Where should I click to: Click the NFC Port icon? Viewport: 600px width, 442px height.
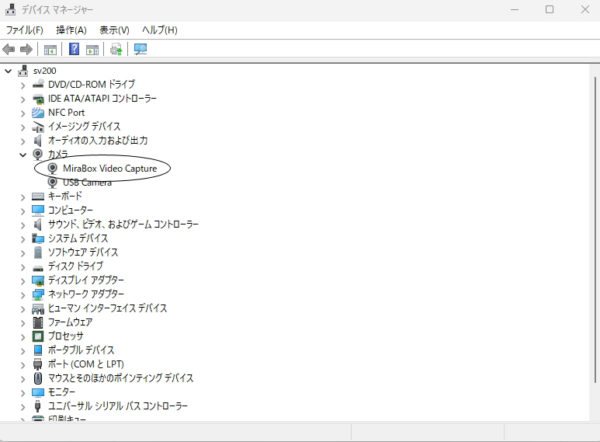(38, 113)
